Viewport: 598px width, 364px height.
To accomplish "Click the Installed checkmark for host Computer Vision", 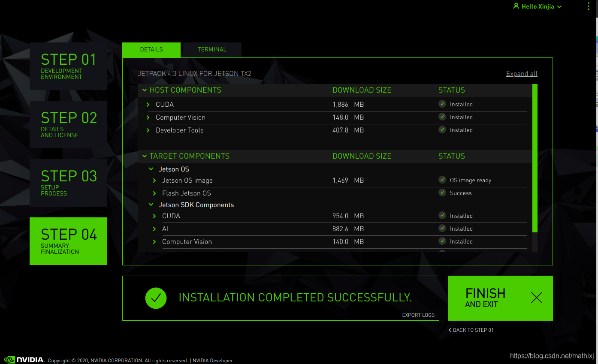I will (x=442, y=117).
